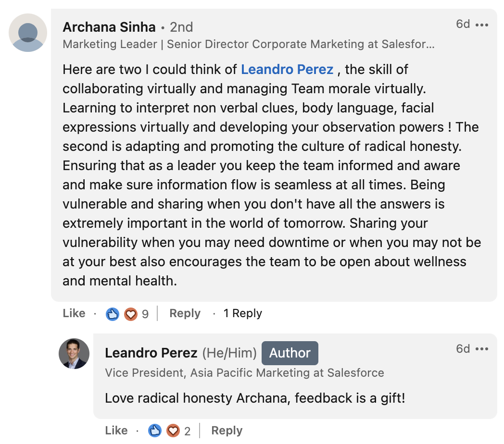Reply to Archana's comment
The height and width of the screenshot is (444, 504).
[x=185, y=313]
